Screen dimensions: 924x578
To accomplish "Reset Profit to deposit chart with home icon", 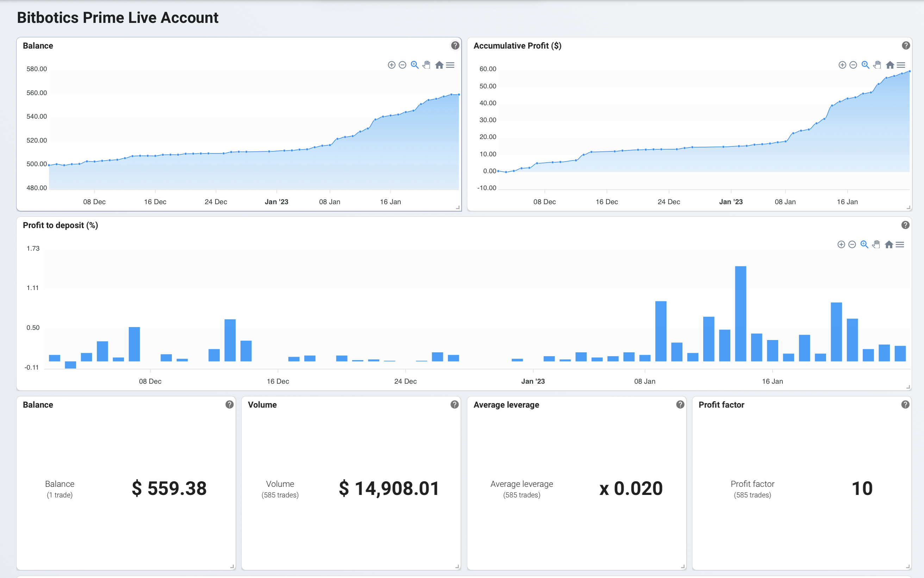I will coord(889,245).
